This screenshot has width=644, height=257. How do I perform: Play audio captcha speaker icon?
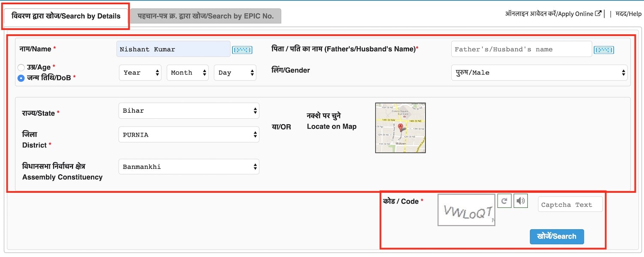tap(521, 201)
